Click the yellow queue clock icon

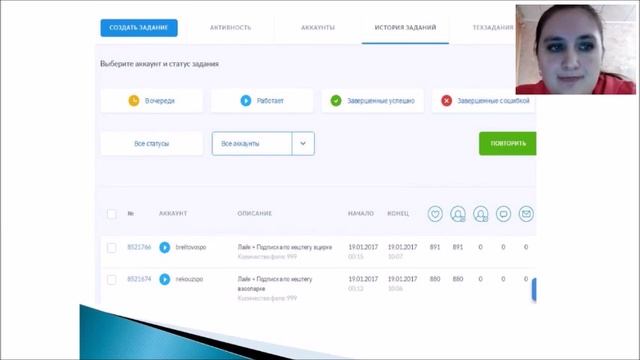point(134,100)
